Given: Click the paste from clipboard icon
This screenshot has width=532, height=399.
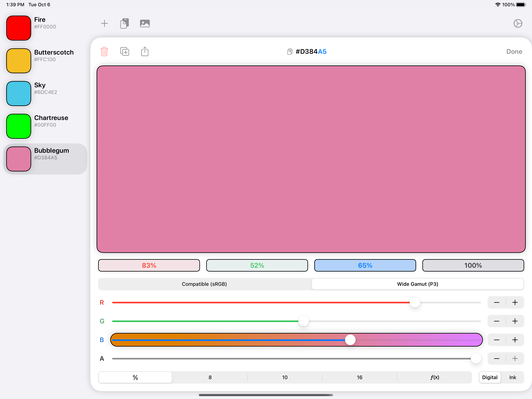Looking at the screenshot, I should click(124, 23).
